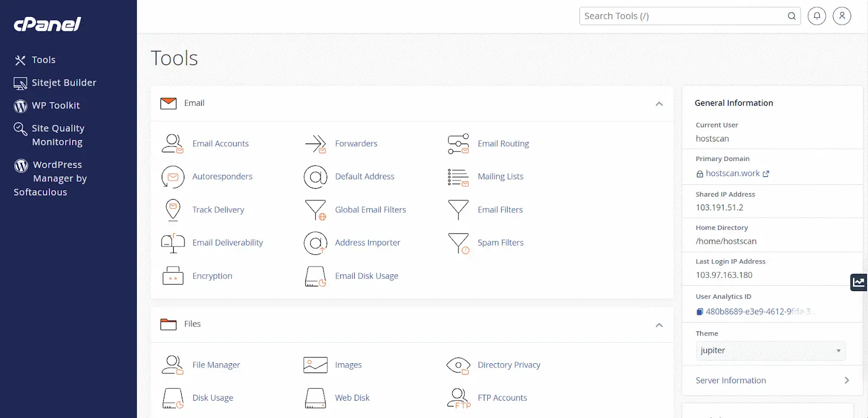Click the Mailing Lists link text

click(x=500, y=177)
